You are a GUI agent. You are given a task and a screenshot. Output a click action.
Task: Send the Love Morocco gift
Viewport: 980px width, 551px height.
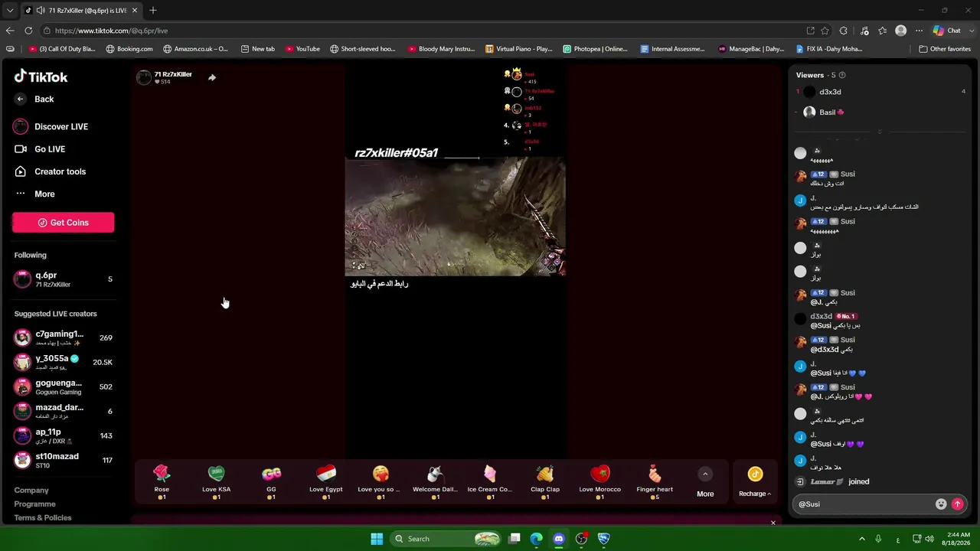(600, 482)
